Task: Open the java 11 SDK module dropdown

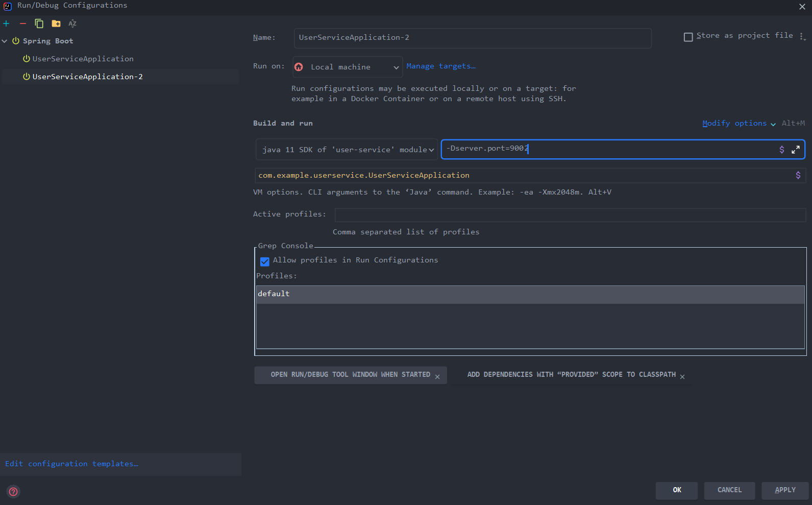Action: pos(347,150)
